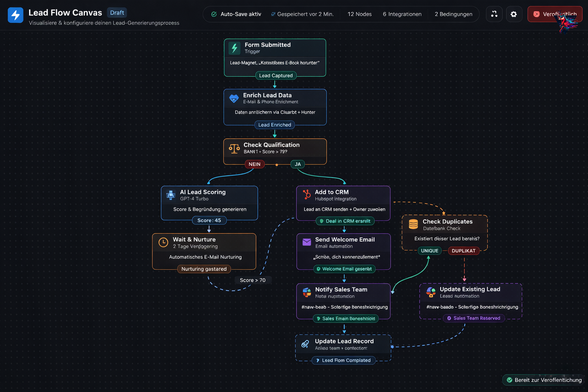
Task: Click the link icon on Update Lead Record
Action: (305, 344)
